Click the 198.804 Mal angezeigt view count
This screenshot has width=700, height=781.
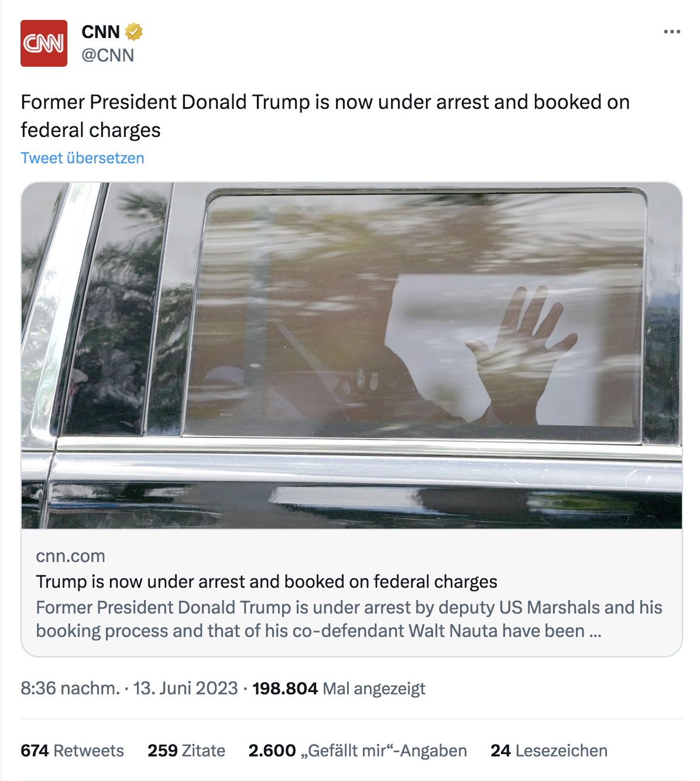tap(339, 688)
